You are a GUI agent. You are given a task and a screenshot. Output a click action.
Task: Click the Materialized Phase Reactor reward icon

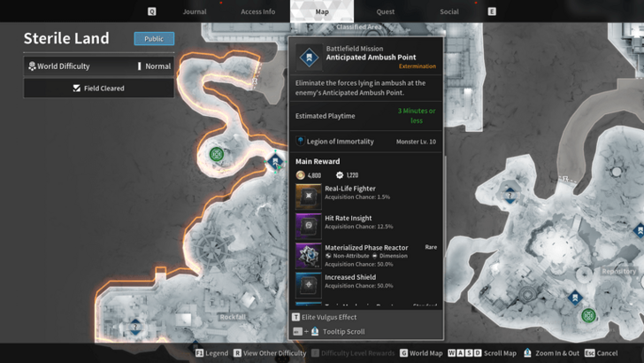[309, 255]
